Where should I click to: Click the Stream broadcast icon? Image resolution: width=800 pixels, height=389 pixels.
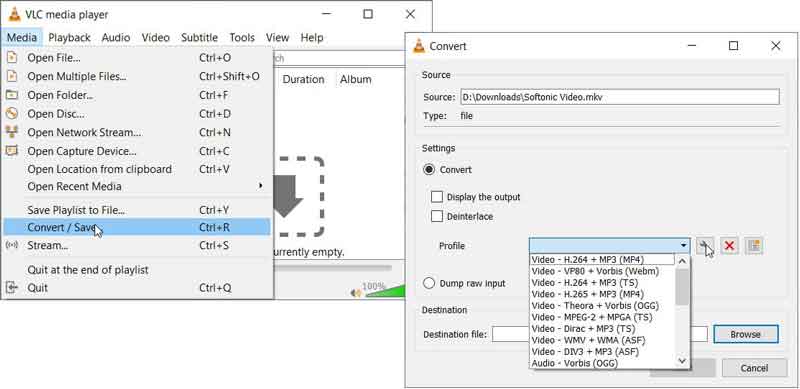click(x=11, y=246)
